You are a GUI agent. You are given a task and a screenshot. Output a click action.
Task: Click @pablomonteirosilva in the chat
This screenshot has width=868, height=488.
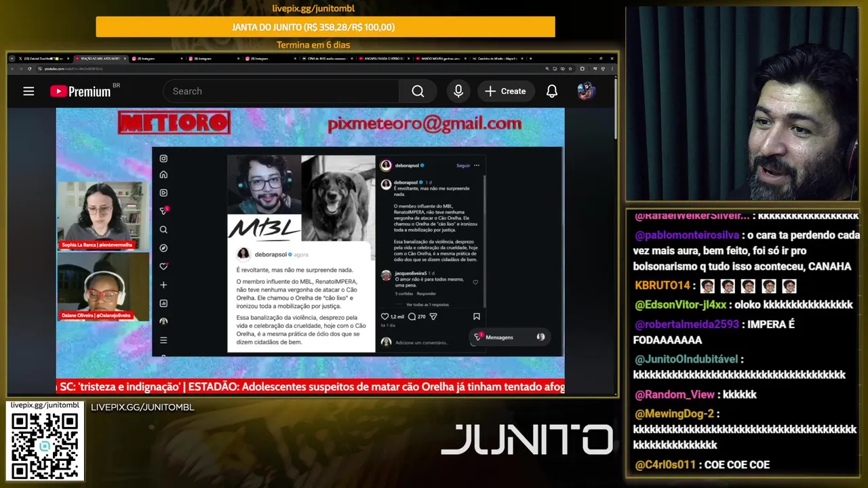click(687, 235)
